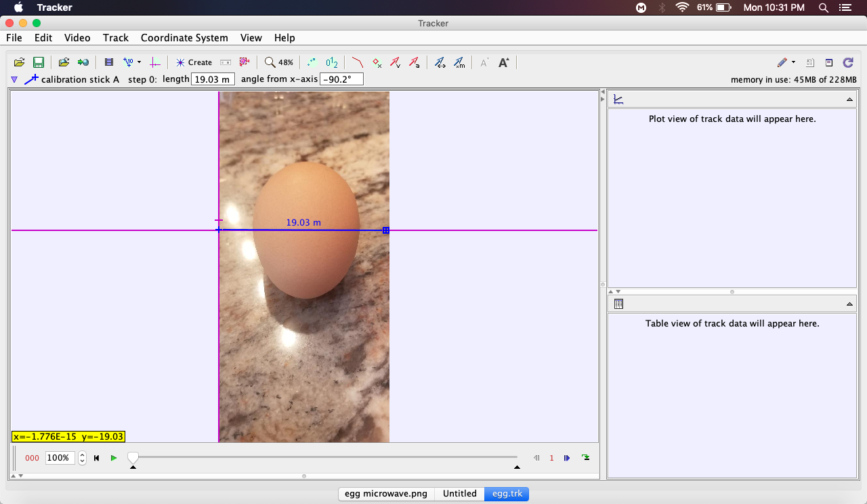Toggle the loop playback icon
Viewport: 867px width, 504px height.
click(586, 458)
